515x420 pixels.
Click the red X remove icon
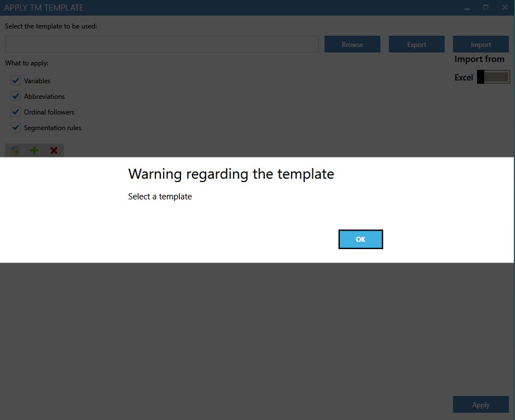(x=54, y=150)
